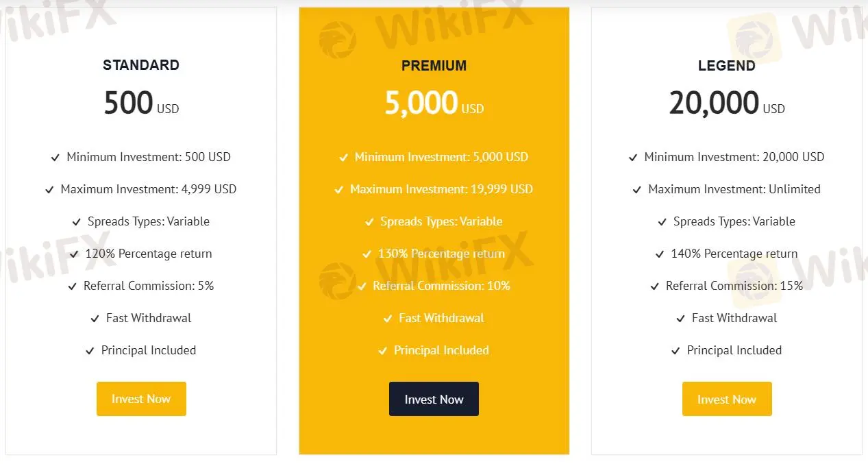Click the Referral Commission: 15% text
This screenshot has height=464, width=868.
click(734, 286)
